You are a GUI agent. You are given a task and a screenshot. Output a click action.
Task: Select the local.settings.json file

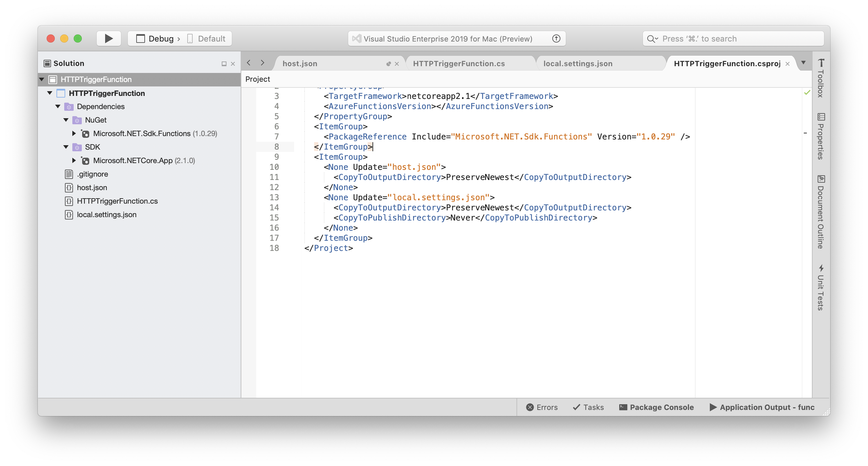pos(107,214)
